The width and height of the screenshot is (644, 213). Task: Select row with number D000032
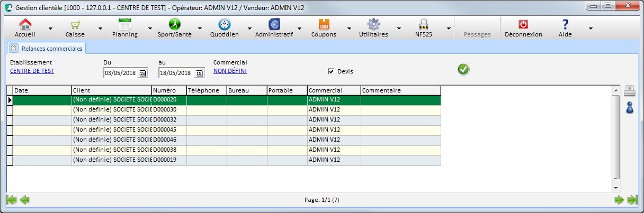[227, 120]
